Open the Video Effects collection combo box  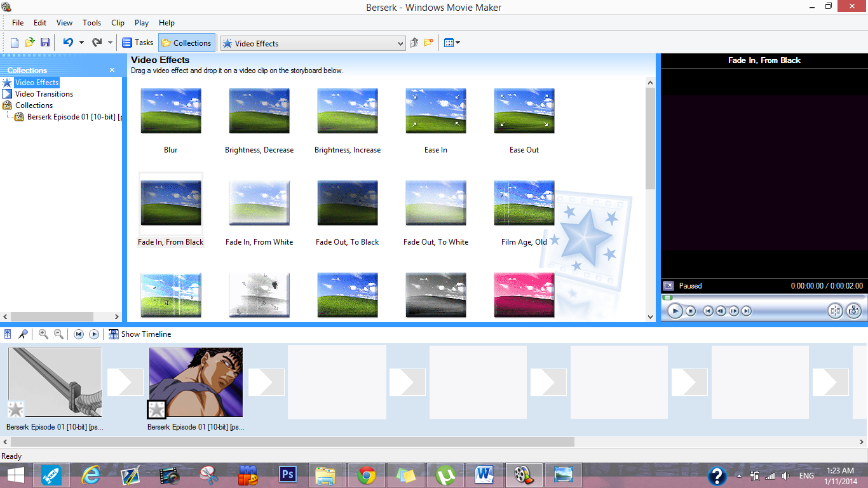click(x=313, y=43)
